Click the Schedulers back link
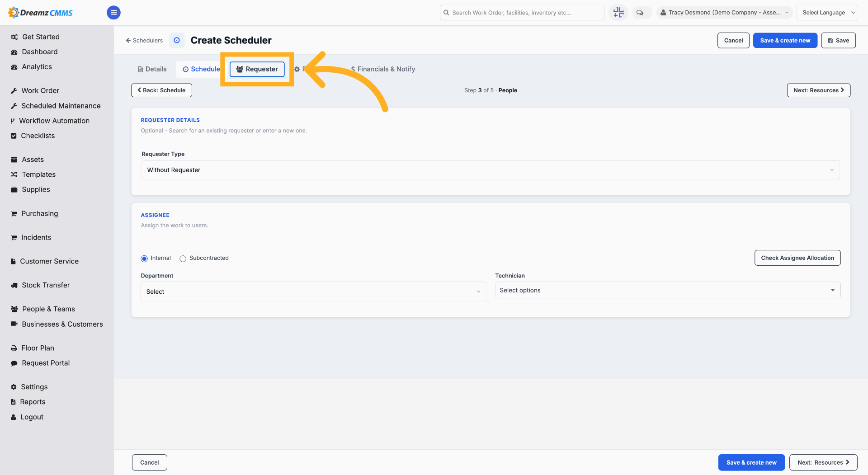This screenshot has width=868, height=475. 144,40
